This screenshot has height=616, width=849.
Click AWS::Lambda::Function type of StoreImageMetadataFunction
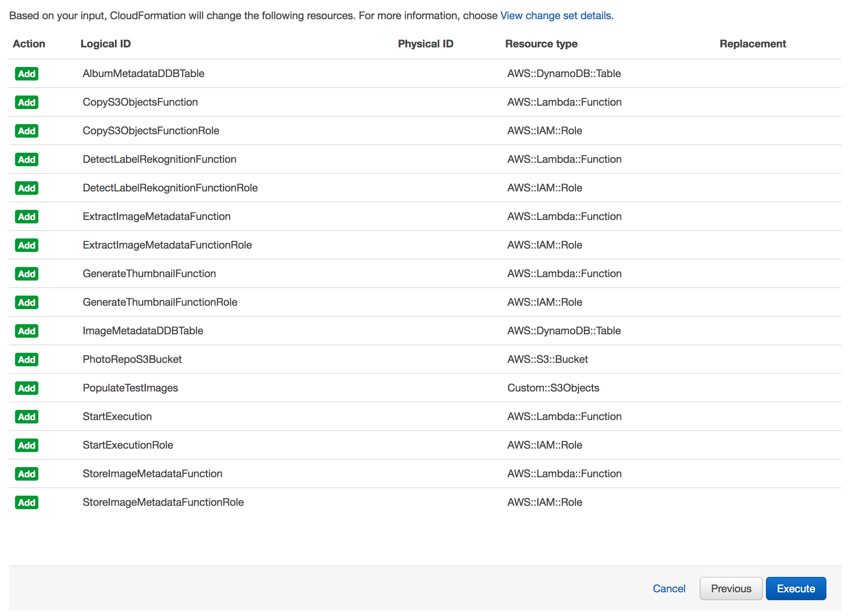(564, 473)
